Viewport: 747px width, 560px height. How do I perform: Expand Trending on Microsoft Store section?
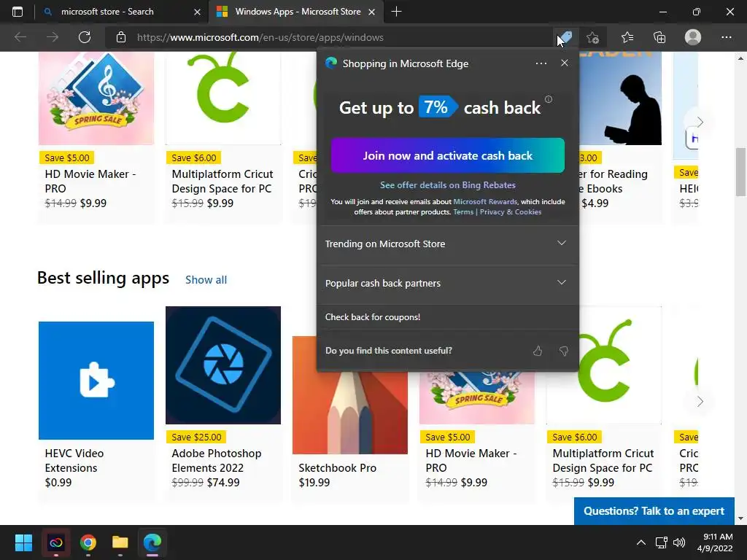[x=447, y=244]
